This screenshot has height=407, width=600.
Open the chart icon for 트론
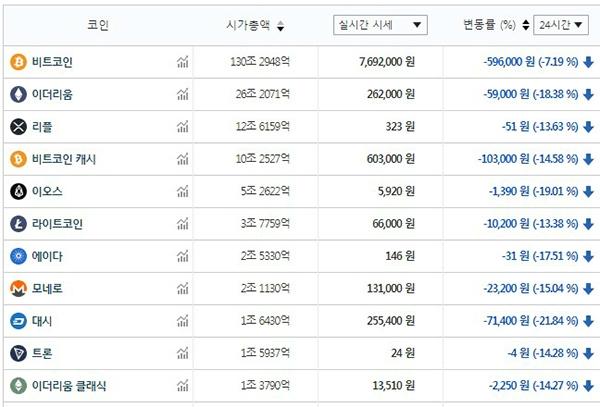click(x=182, y=353)
